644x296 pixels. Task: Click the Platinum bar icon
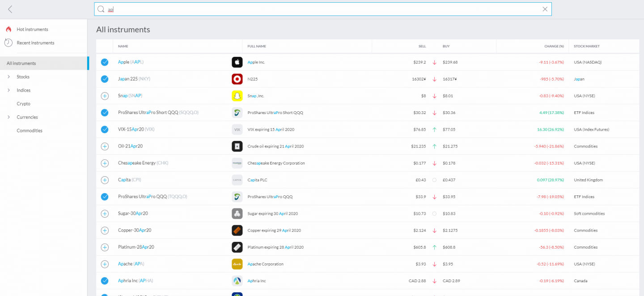237,247
